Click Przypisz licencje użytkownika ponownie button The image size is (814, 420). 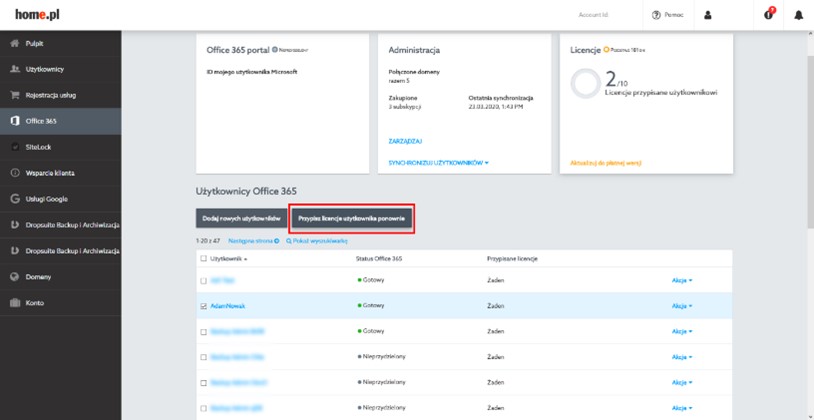click(352, 218)
